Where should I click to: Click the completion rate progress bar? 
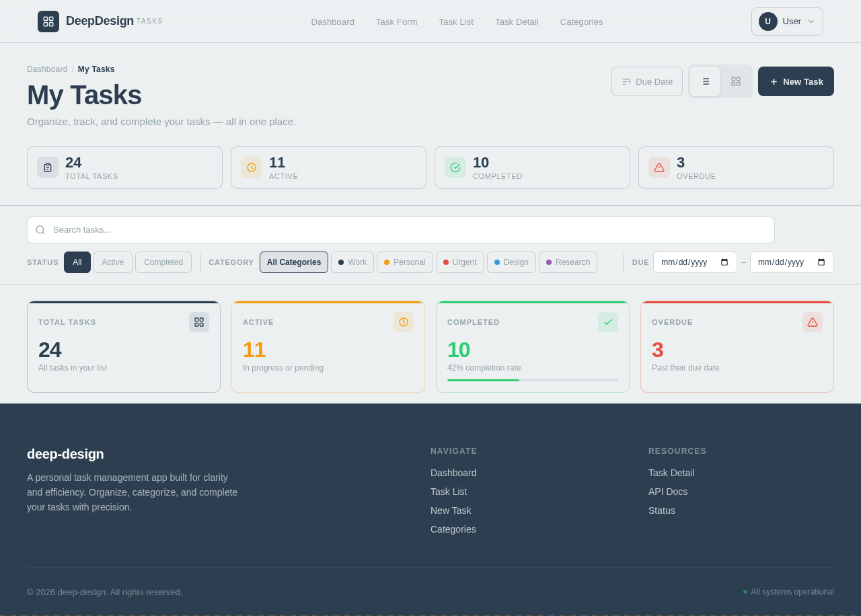[x=533, y=381]
